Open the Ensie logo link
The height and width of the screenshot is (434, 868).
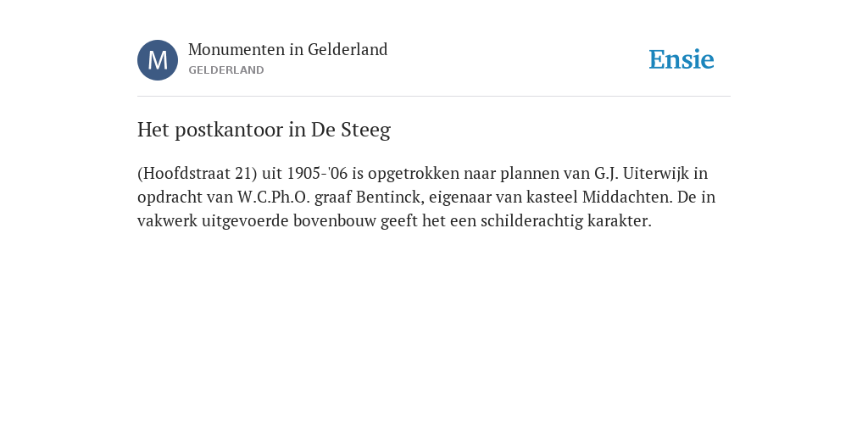pyautogui.click(x=682, y=60)
